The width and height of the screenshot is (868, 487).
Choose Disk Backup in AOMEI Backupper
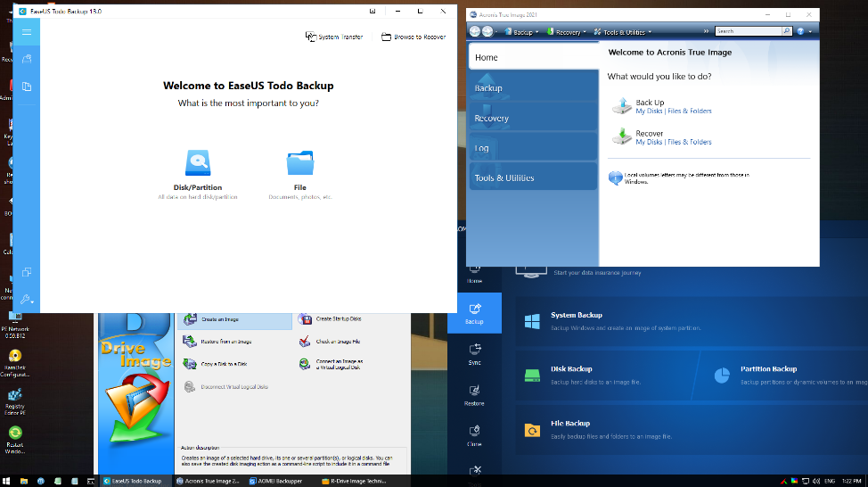coord(570,369)
